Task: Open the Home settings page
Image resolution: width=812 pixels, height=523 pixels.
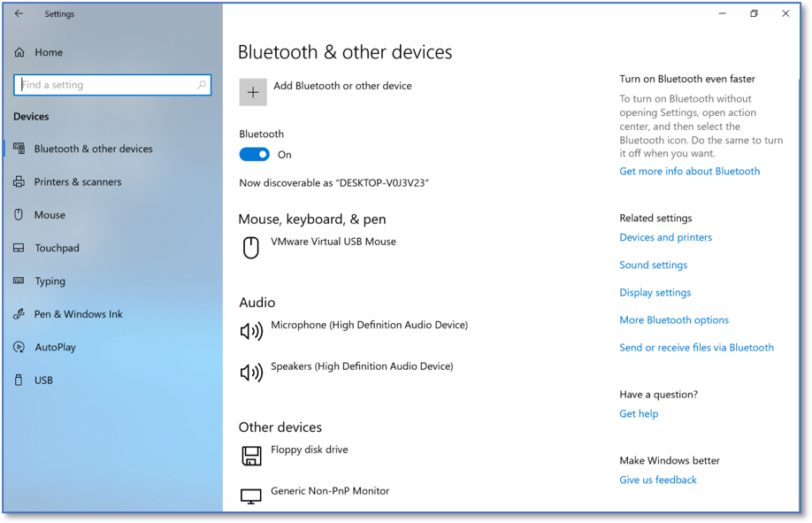Action: tap(49, 52)
